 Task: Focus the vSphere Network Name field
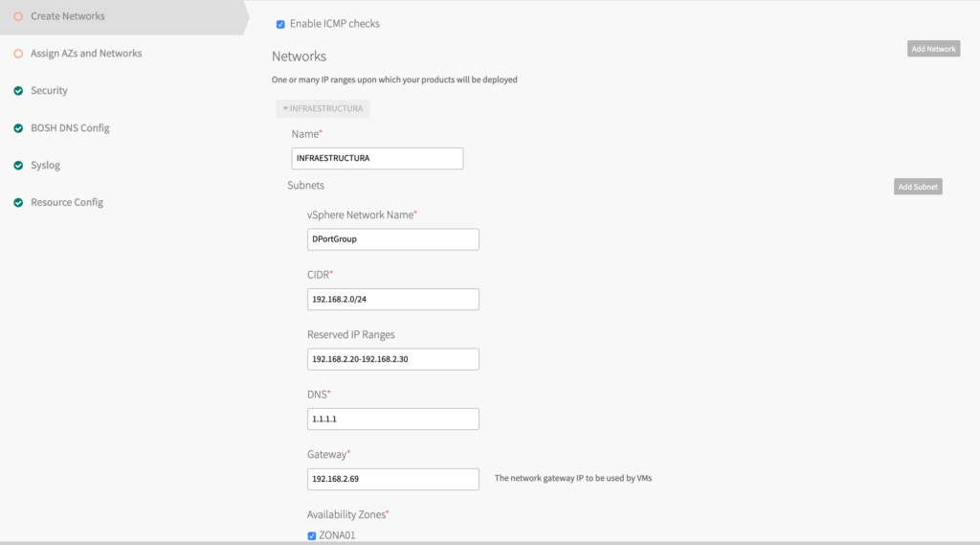point(392,239)
